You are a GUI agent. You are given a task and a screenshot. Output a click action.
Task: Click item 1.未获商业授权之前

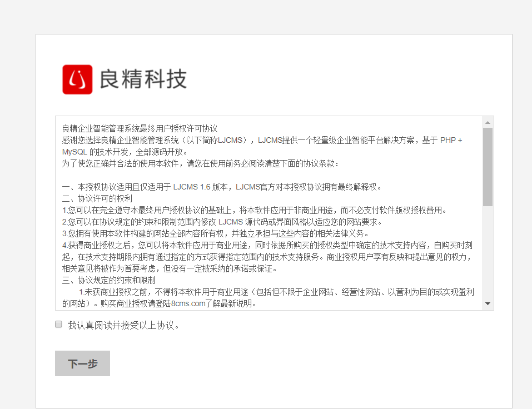click(268, 297)
